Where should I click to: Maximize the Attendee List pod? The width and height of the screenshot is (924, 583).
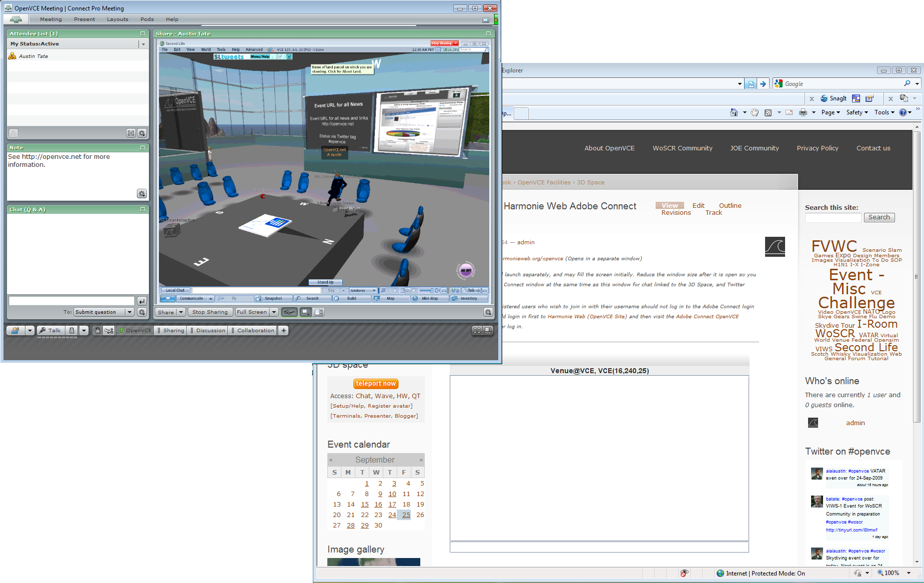(x=142, y=34)
